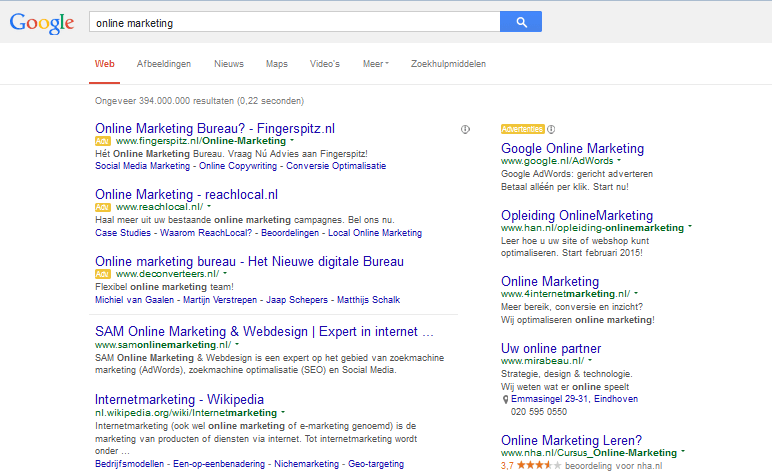Click the blue search magnifier button

coord(521,22)
